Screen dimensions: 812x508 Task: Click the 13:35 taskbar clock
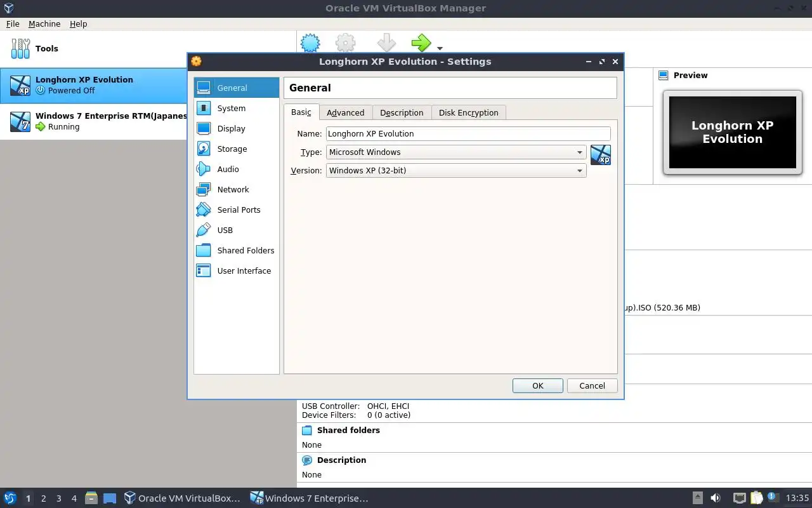coord(797,498)
